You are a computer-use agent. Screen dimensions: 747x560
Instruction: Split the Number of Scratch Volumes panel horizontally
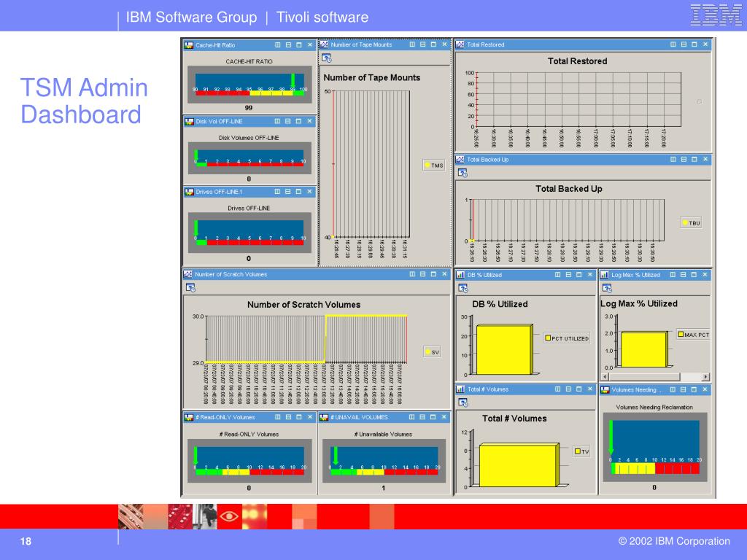(422, 274)
